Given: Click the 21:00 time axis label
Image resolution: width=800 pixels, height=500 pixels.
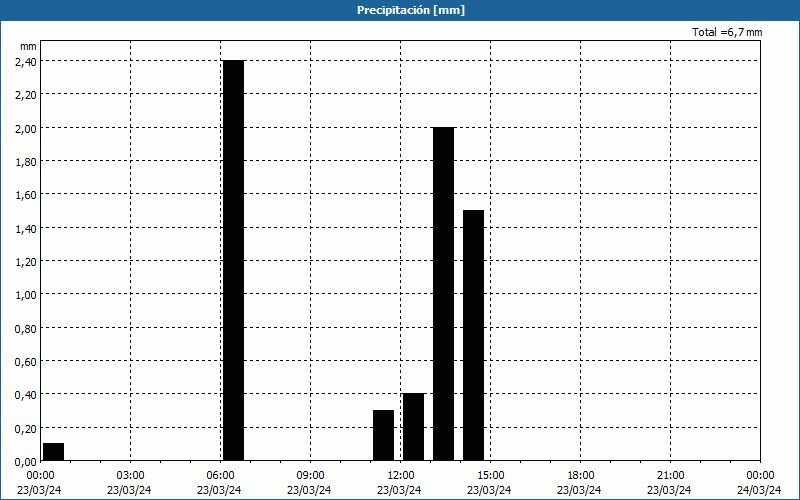Looking at the screenshot, I should (x=670, y=476).
